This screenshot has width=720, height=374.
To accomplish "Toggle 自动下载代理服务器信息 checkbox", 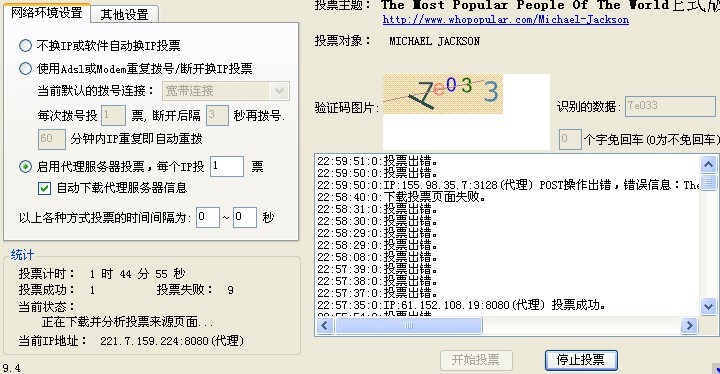I will pyautogui.click(x=45, y=188).
